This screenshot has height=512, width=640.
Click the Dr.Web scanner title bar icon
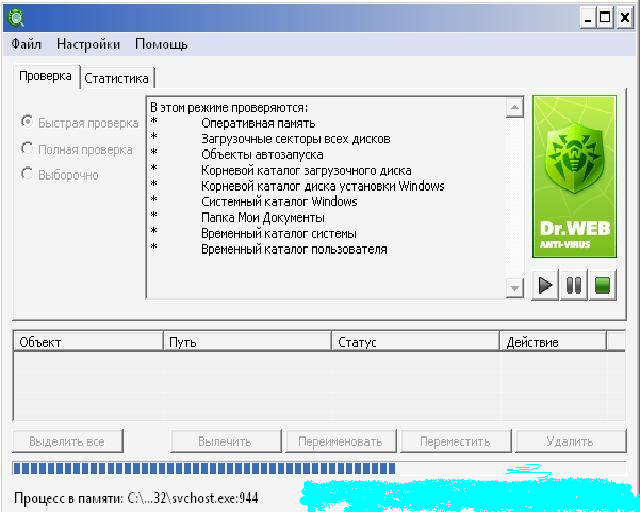pos(16,18)
